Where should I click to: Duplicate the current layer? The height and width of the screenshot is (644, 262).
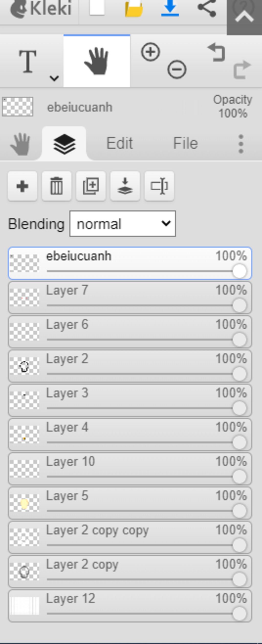click(x=91, y=186)
